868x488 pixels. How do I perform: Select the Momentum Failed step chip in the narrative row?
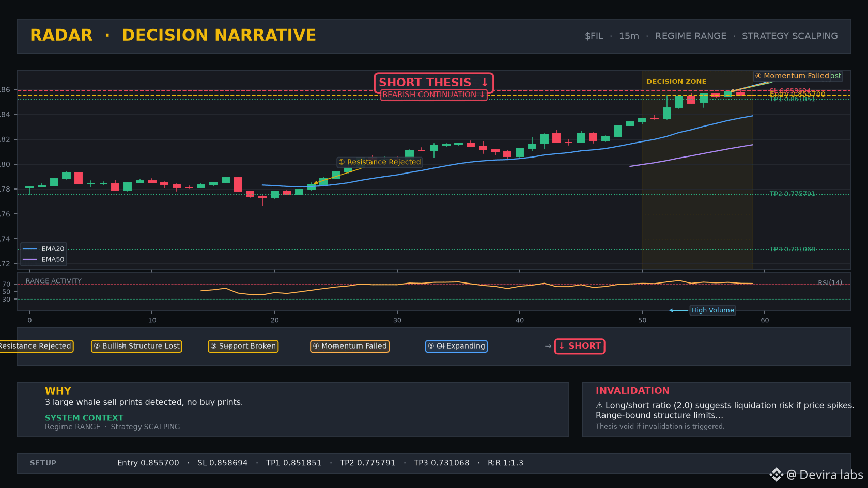pyautogui.click(x=350, y=346)
